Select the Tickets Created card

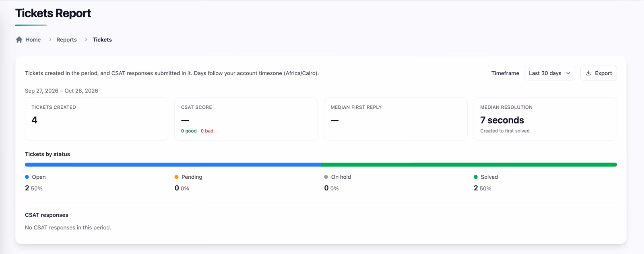[97, 119]
